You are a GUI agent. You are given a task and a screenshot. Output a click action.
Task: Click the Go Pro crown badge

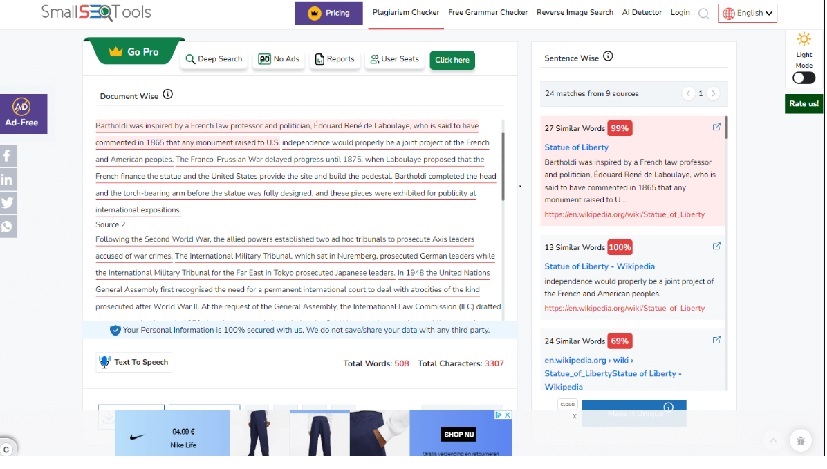click(x=134, y=52)
